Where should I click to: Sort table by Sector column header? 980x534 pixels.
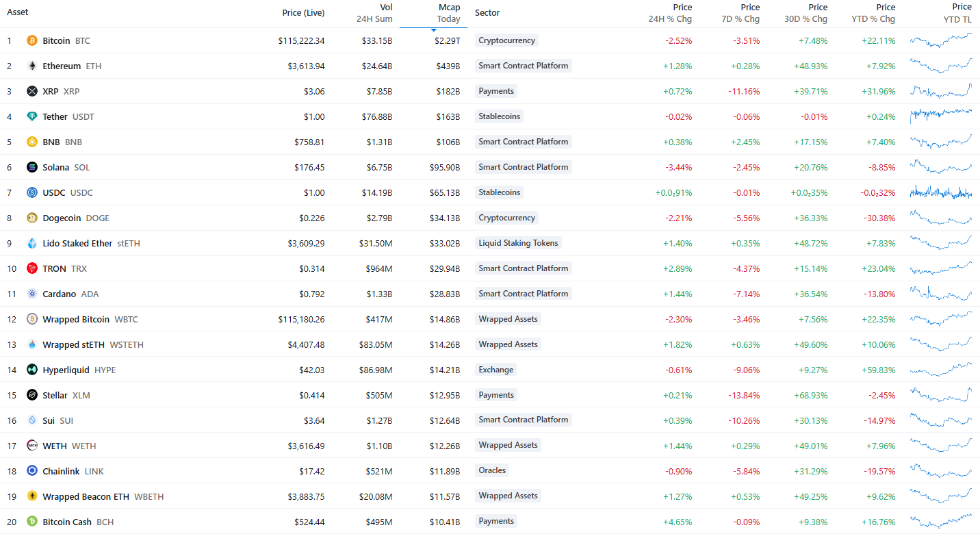click(x=487, y=12)
